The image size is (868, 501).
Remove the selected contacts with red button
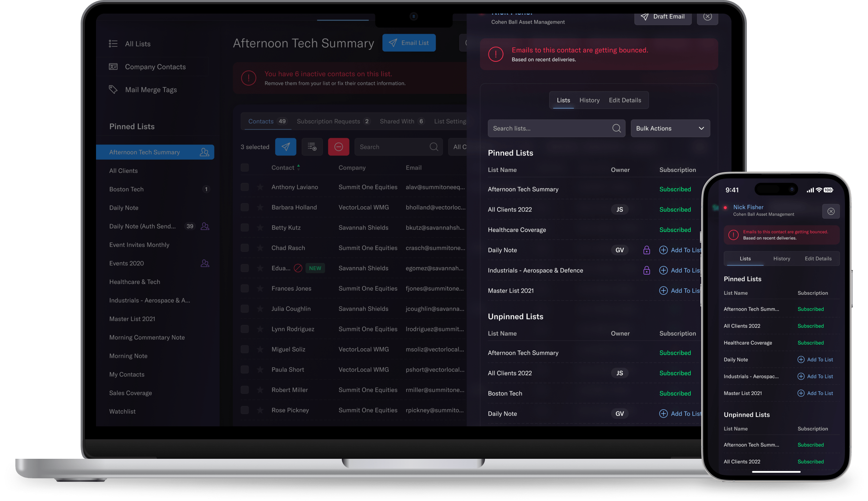point(338,147)
